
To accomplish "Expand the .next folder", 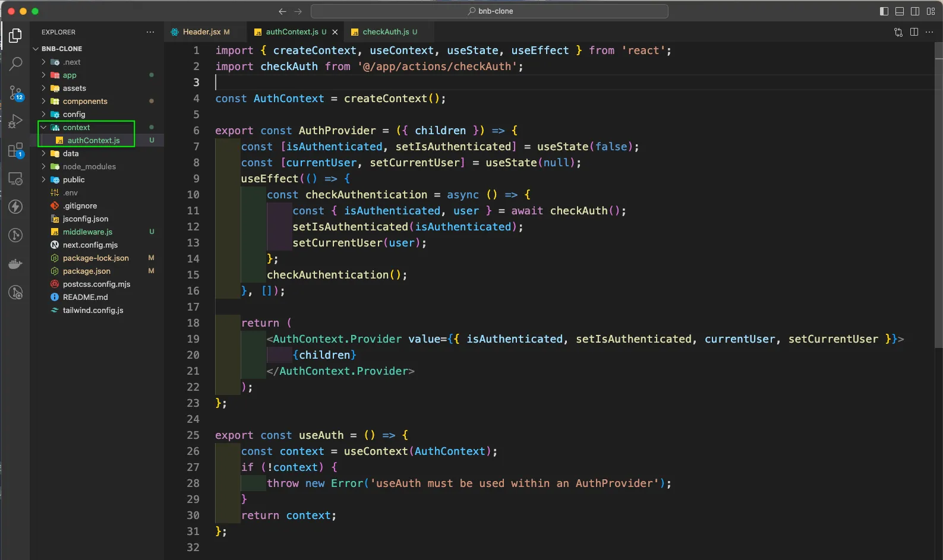I will 43,62.
